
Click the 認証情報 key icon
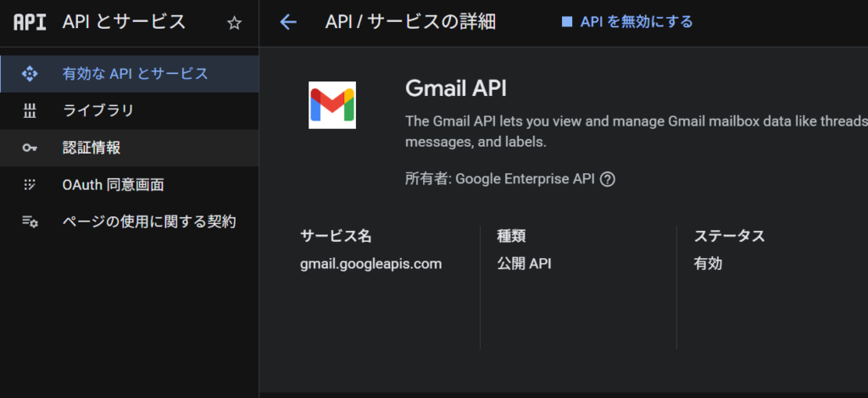click(x=30, y=148)
